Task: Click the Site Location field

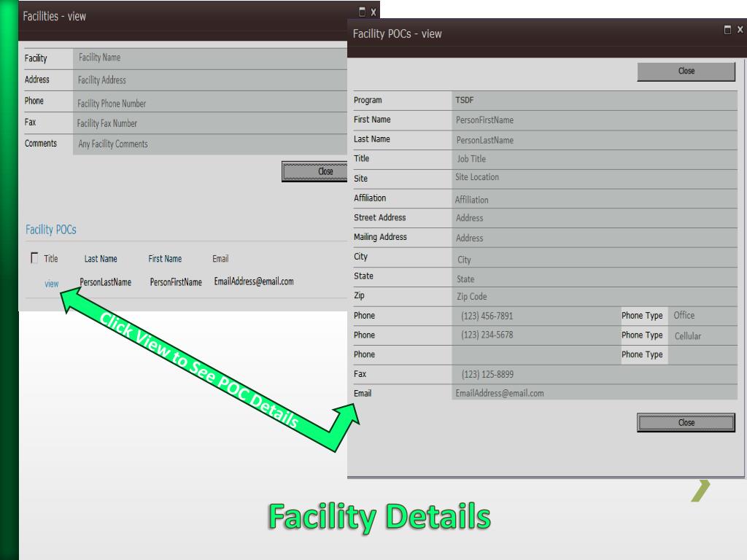Action: [x=595, y=179]
